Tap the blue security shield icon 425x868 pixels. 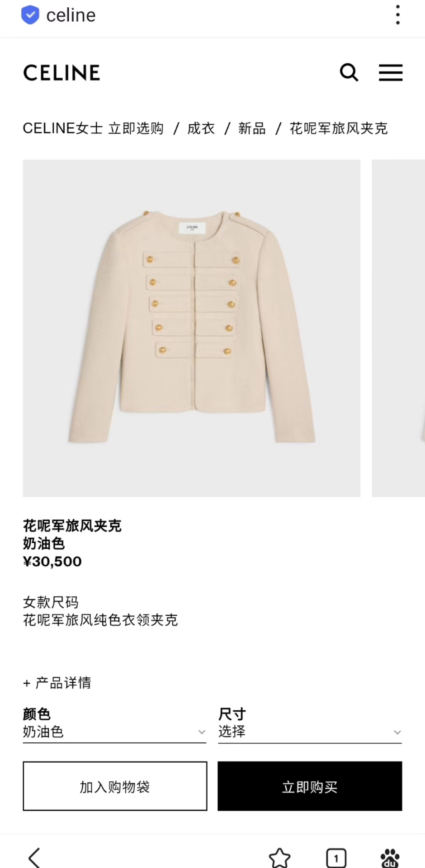point(30,15)
